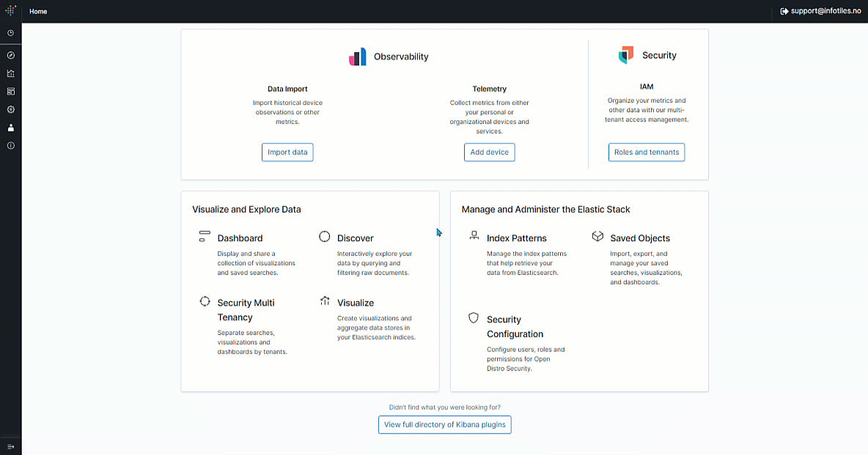This screenshot has width=868, height=455.
Task: Click the Saved Objects cube icon
Action: (597, 237)
